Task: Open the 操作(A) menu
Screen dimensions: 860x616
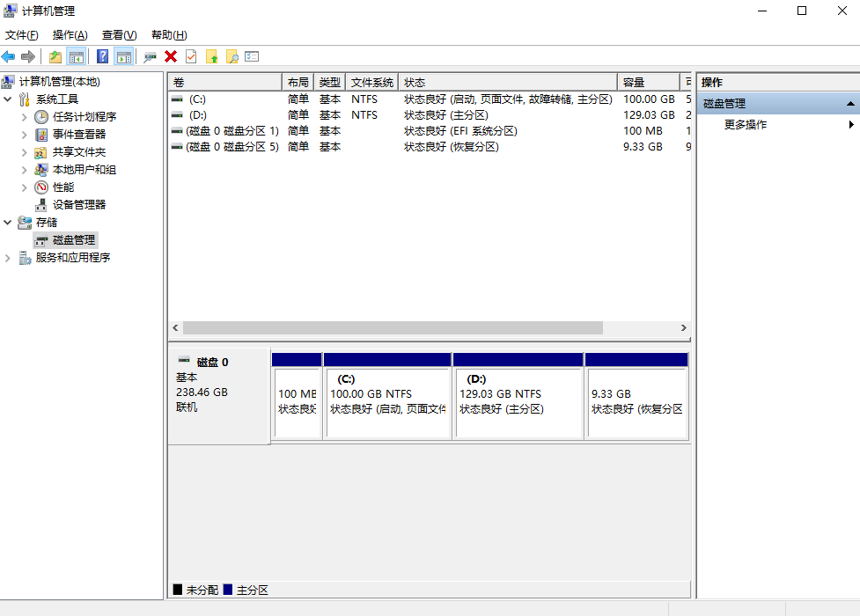Action: click(x=70, y=35)
